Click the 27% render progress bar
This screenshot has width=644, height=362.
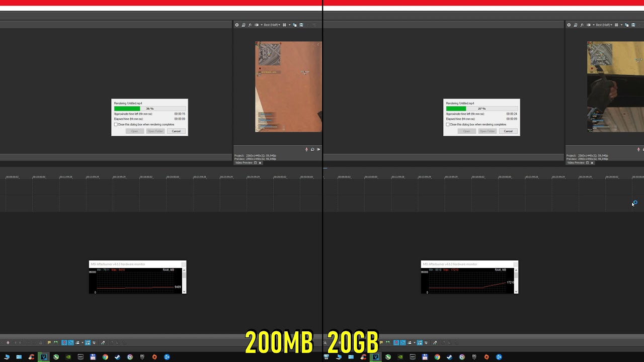point(481,109)
